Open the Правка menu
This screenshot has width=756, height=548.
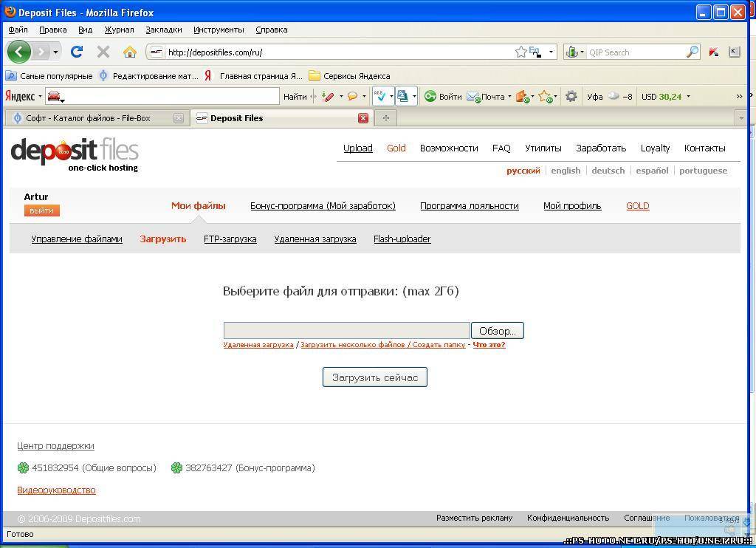pos(53,30)
